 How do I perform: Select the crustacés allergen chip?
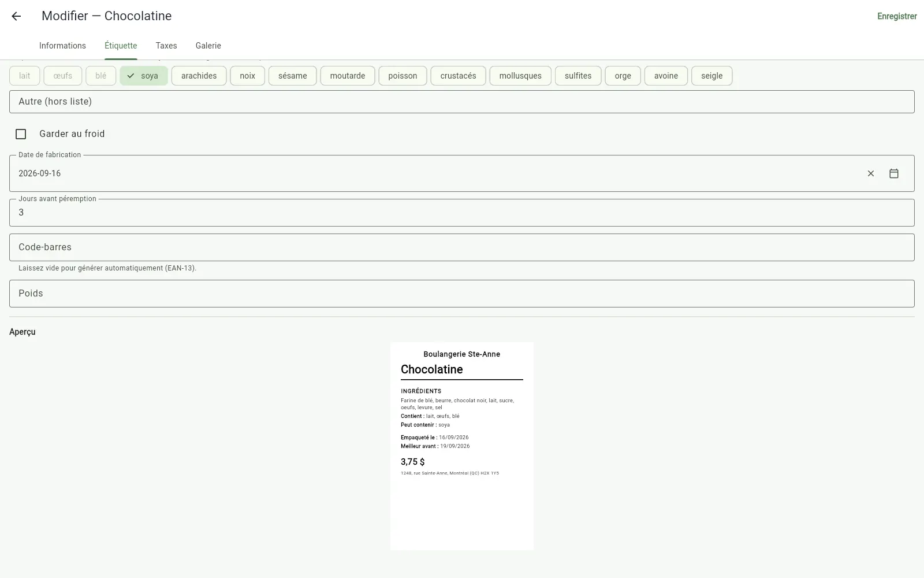click(x=459, y=76)
